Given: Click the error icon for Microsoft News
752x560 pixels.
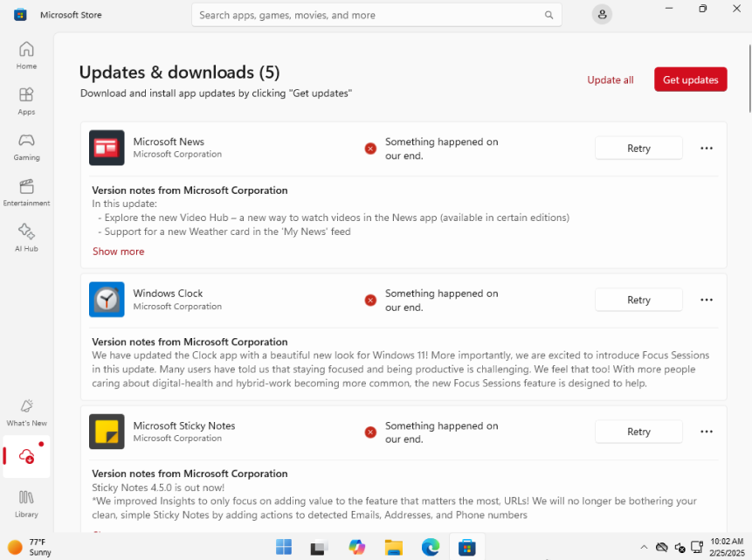Looking at the screenshot, I should (370, 149).
